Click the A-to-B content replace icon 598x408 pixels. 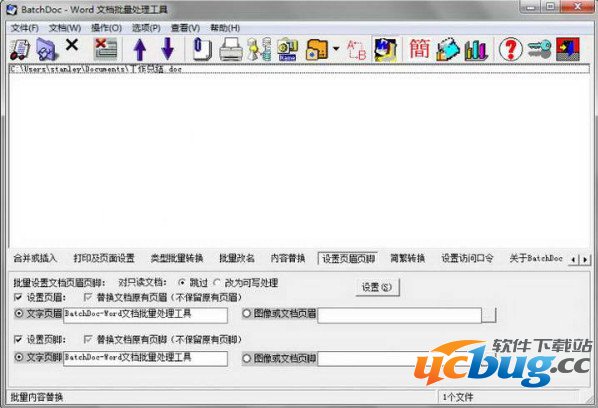(357, 49)
